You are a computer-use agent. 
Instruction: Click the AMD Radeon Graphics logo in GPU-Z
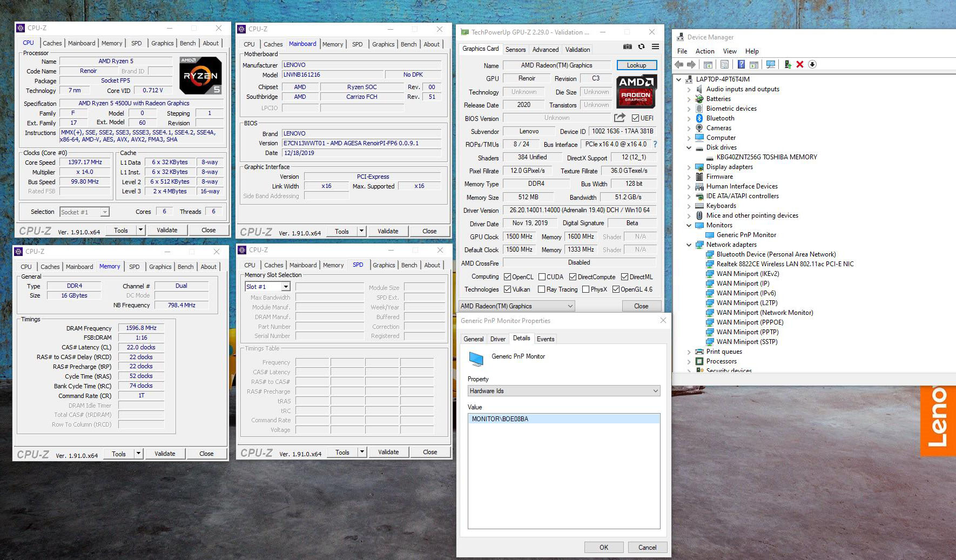coord(636,90)
